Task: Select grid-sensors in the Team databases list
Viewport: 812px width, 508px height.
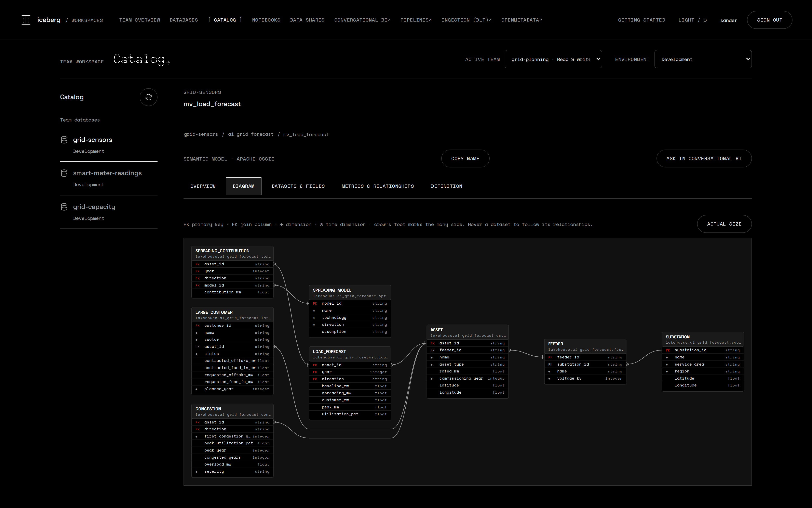Action: click(x=109, y=145)
